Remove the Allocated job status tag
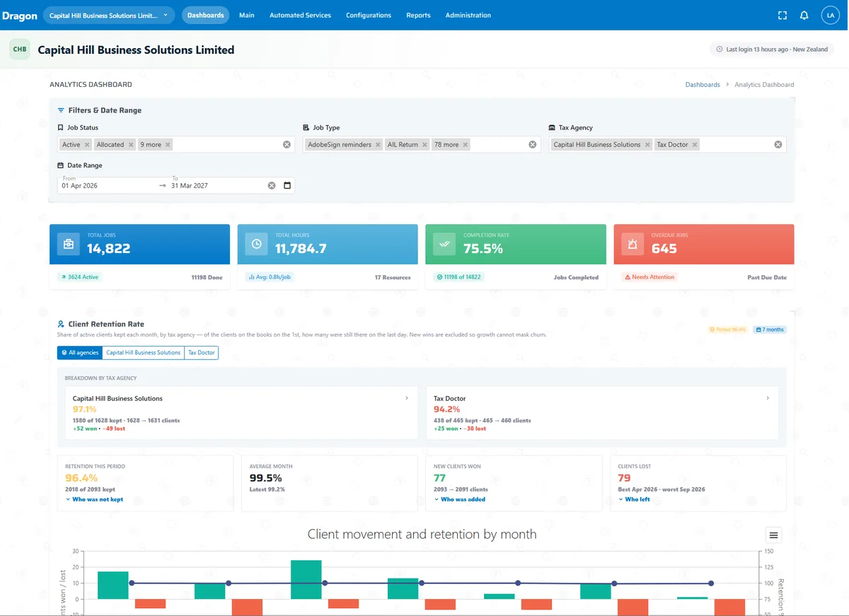Screen dimensions: 849x616 pos(129,144)
